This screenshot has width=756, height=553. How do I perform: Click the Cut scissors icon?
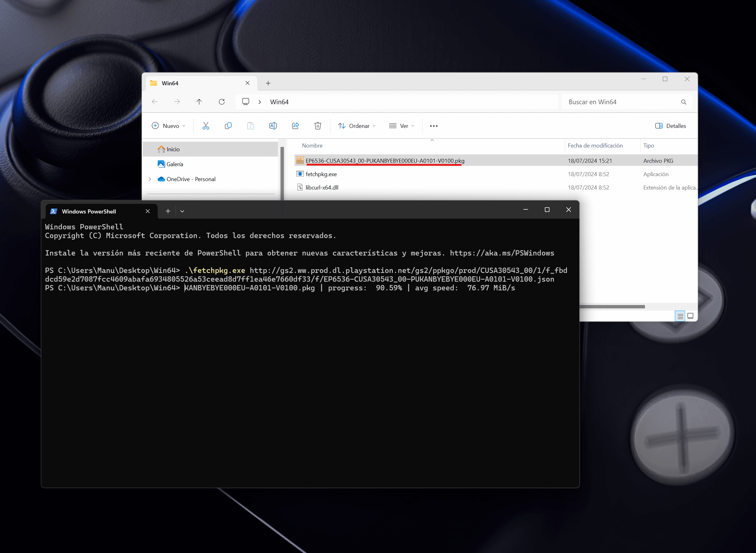[206, 126]
